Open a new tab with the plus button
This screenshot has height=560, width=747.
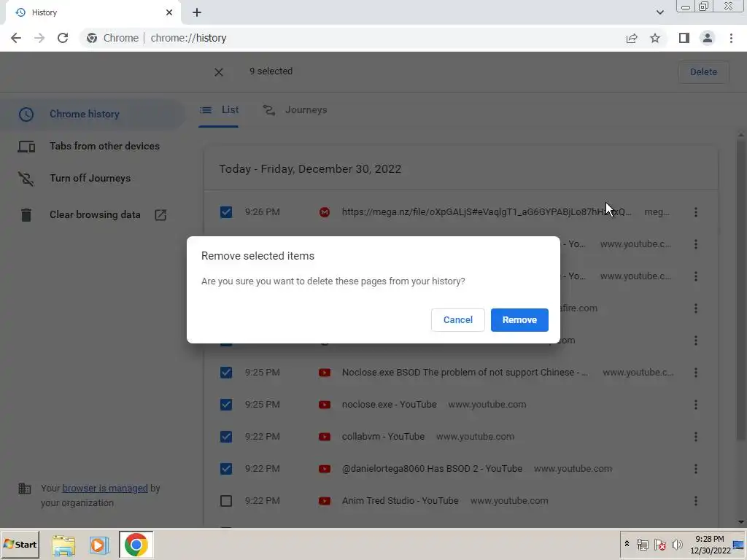click(197, 12)
